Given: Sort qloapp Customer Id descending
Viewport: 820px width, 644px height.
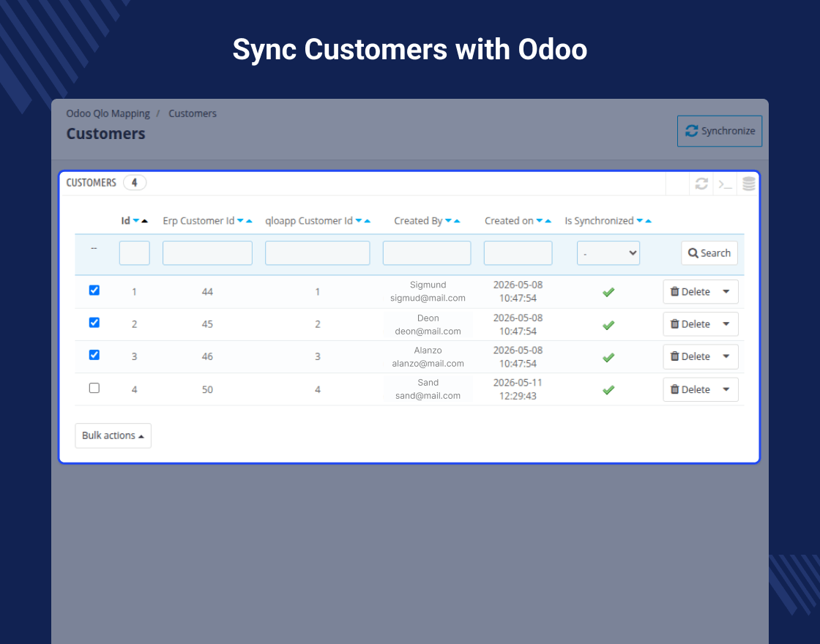Looking at the screenshot, I should (x=359, y=221).
